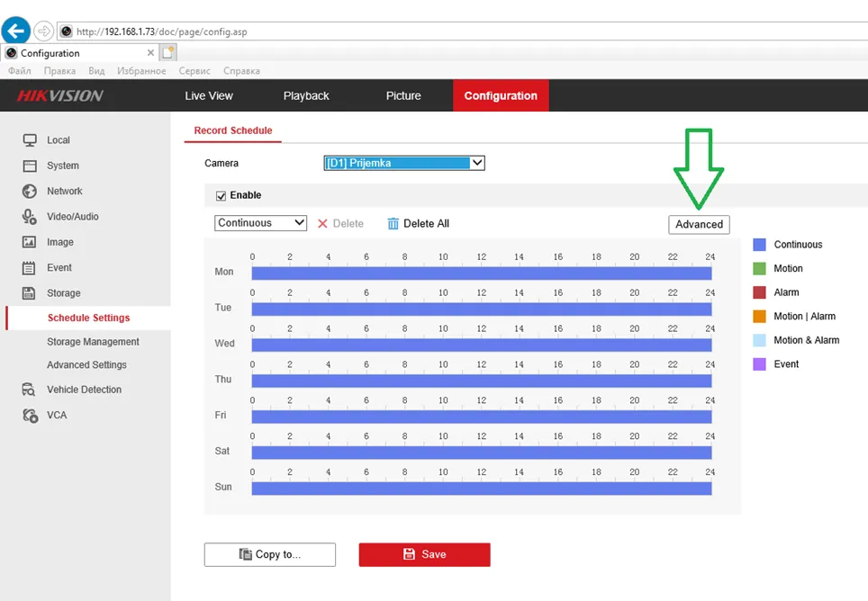Click the Motion & Alarm light blue swatch
This screenshot has width=868, height=601.
[760, 340]
